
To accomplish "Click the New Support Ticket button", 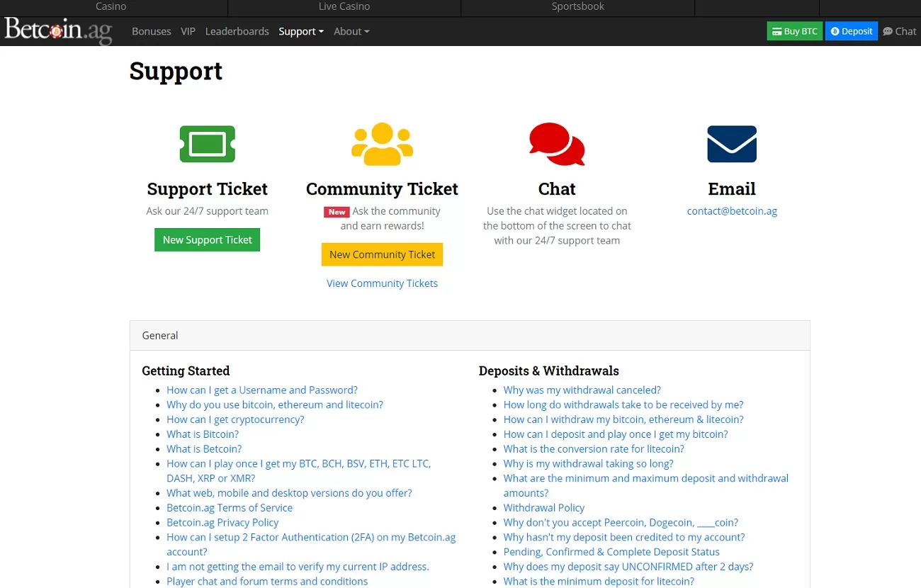I will (x=208, y=239).
